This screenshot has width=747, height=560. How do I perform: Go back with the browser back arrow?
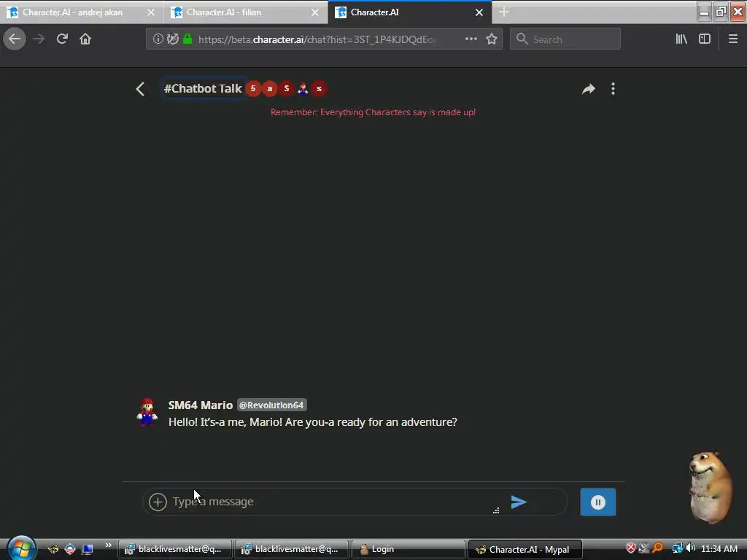coord(15,39)
